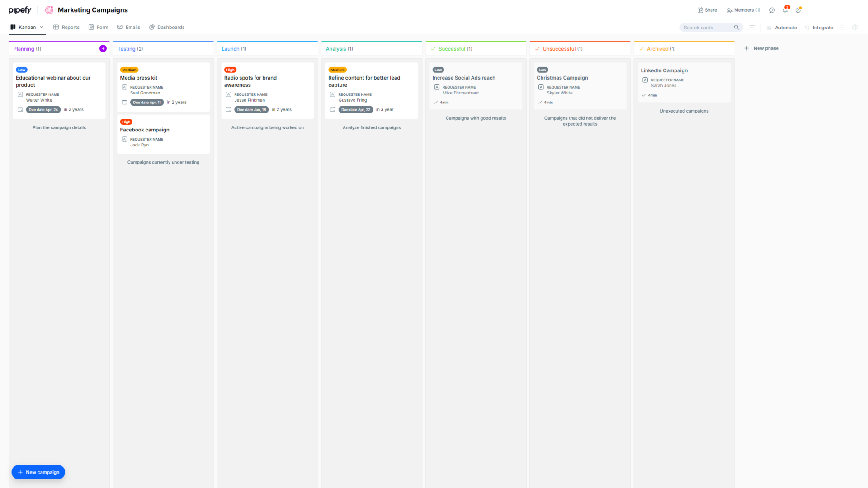868x488 pixels.
Task: Open the Dashboards view
Action: [x=167, y=27]
